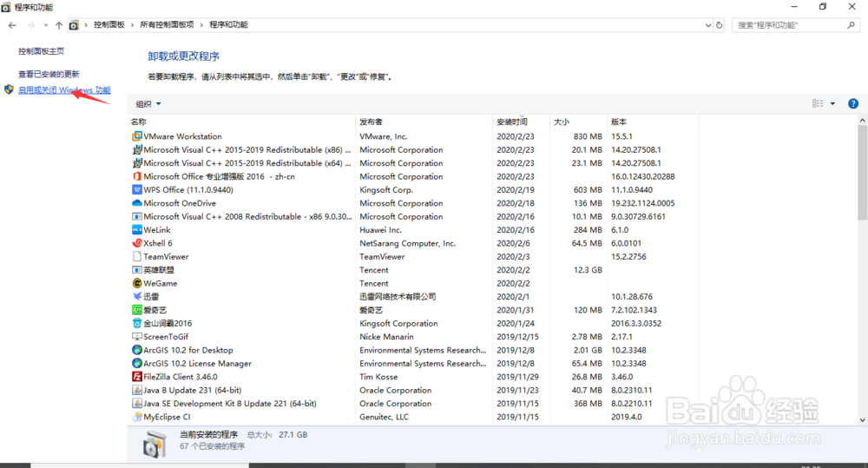868x468 pixels.
Task: Expand the chevron after 控制面板 breadcrumb
Action: (133, 25)
